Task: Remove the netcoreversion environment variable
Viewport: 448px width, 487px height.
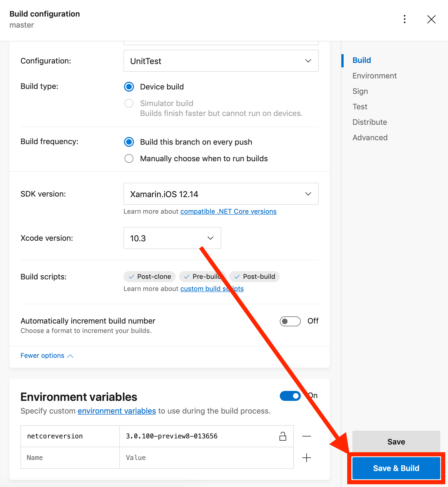Action: (307, 436)
